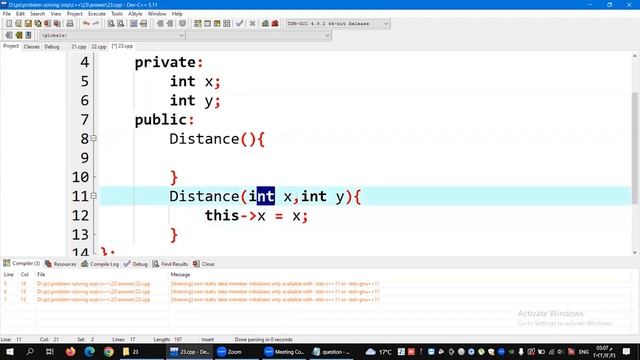Click the Compile and Run icon

coord(217,24)
